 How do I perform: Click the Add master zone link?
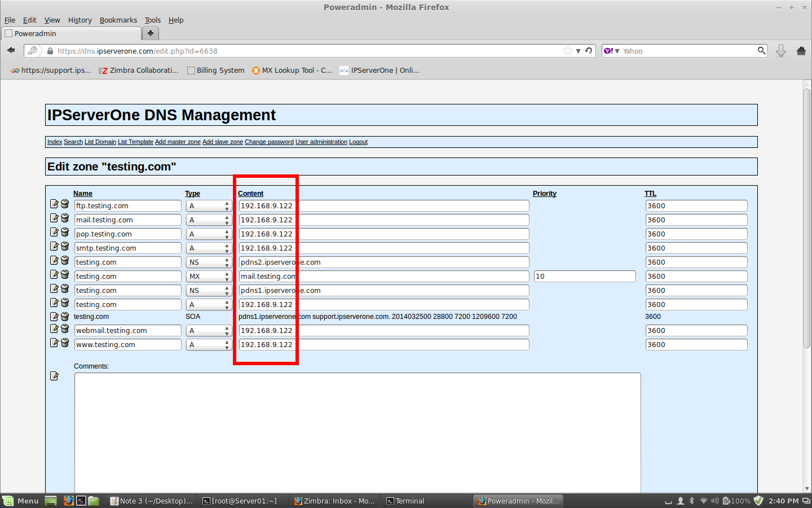click(x=178, y=142)
